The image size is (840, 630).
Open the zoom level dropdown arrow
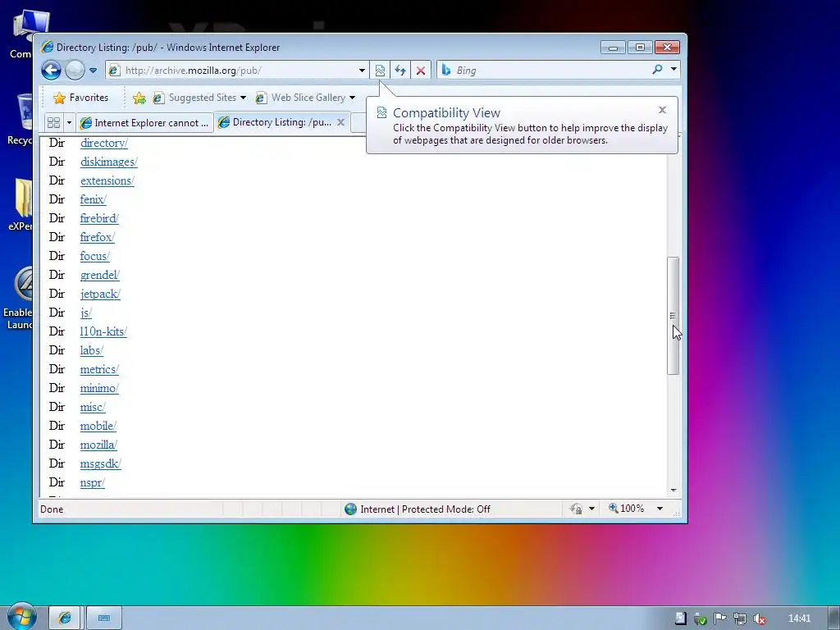click(660, 509)
